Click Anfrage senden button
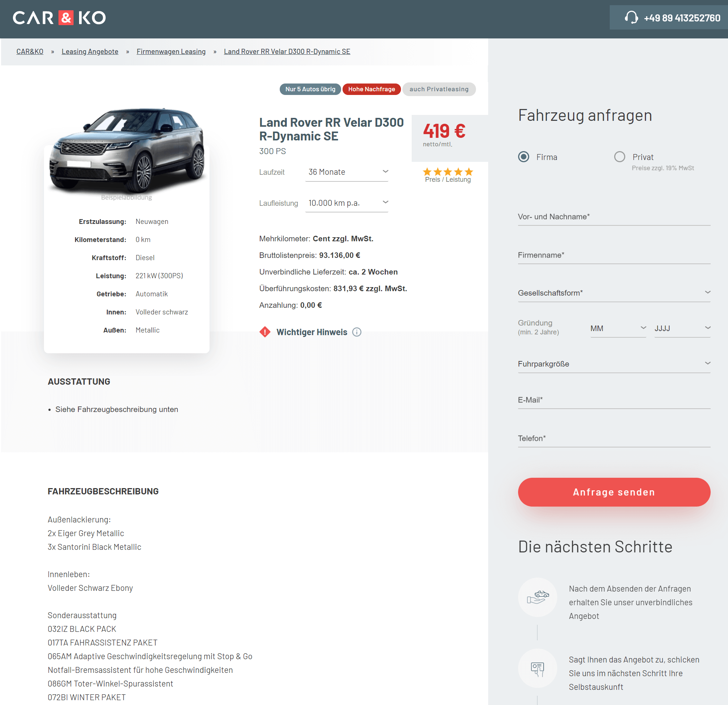This screenshot has height=705, width=728. (x=614, y=492)
